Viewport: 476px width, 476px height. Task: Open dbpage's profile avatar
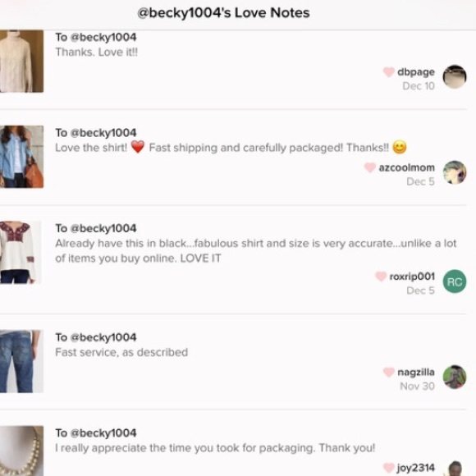pyautogui.click(x=455, y=77)
